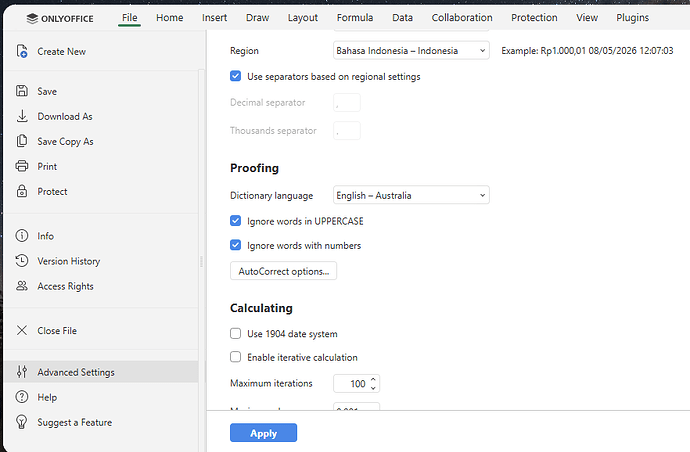Enable Use 1904 date system

click(235, 334)
